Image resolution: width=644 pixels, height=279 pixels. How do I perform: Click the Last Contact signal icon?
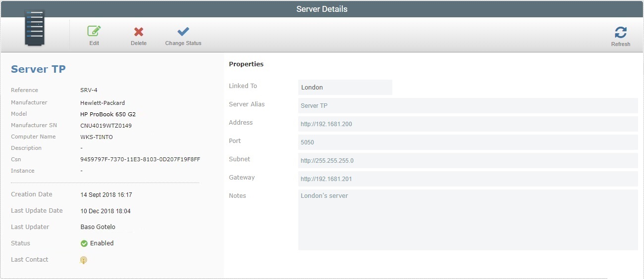84,260
